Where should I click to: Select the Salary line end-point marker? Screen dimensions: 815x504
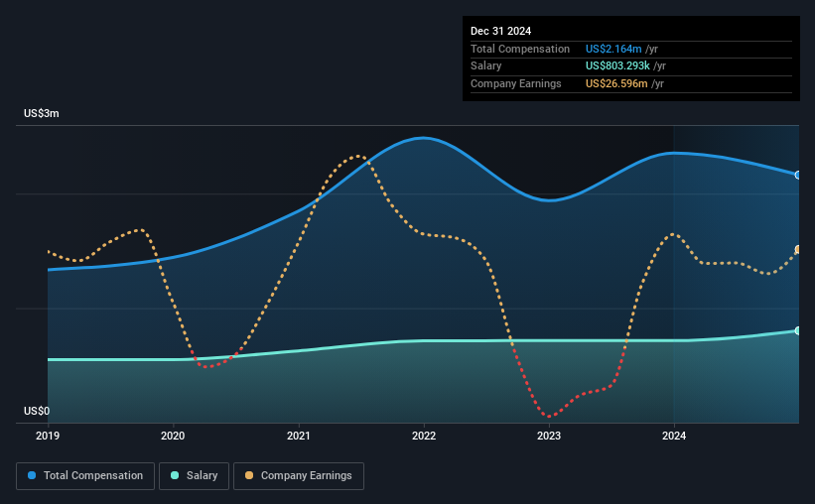tap(798, 330)
